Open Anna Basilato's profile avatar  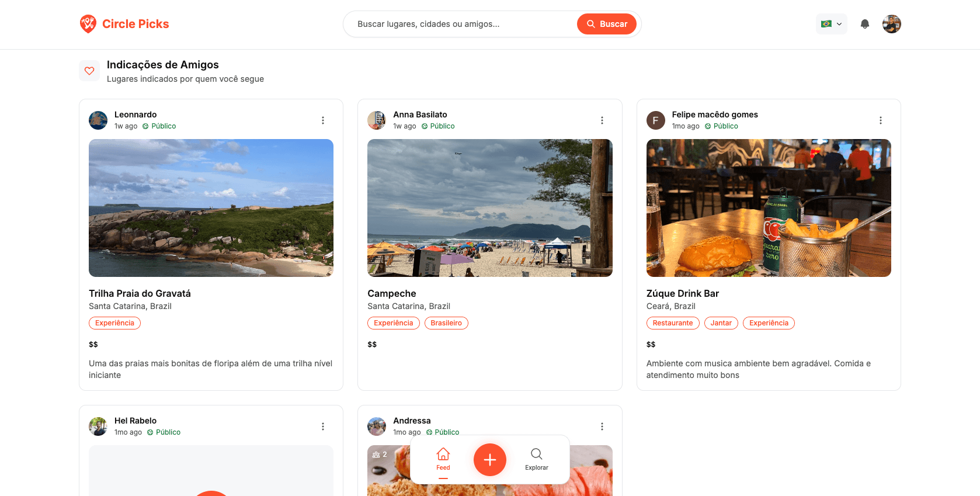point(377,120)
